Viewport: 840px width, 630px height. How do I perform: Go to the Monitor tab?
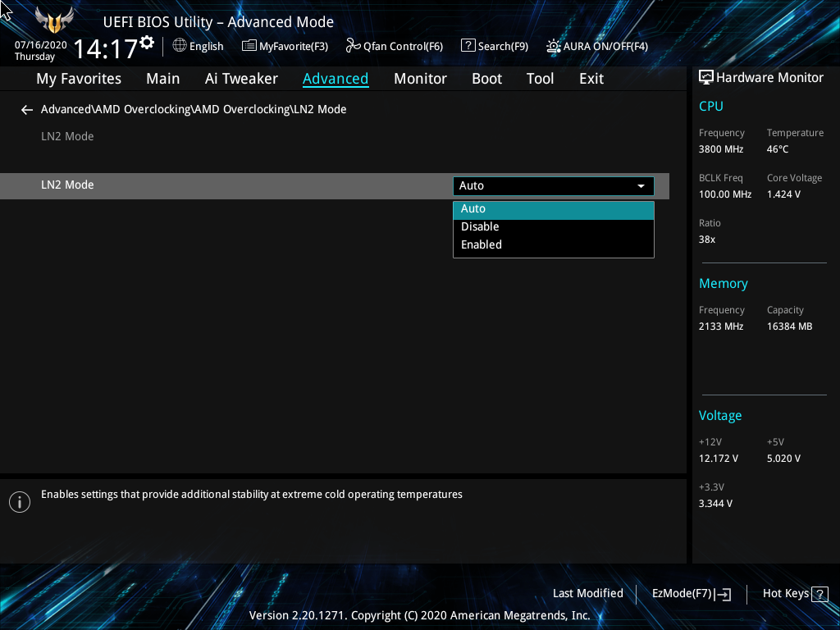[420, 79]
